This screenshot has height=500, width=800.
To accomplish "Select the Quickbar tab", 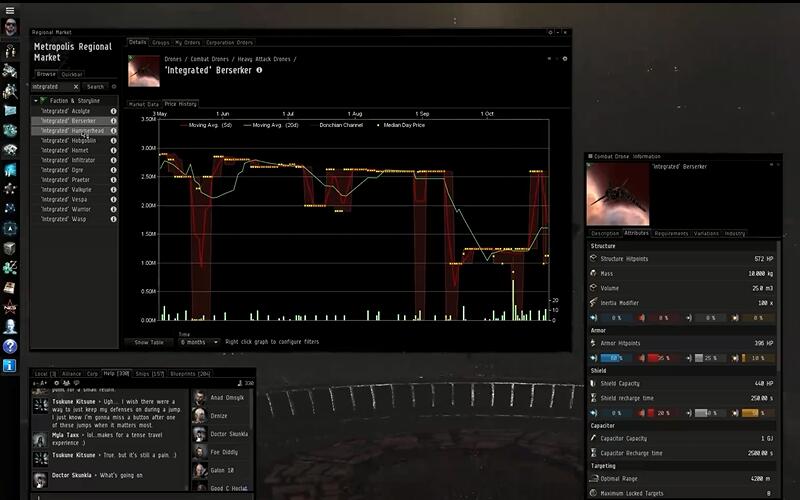I will 72,74.
